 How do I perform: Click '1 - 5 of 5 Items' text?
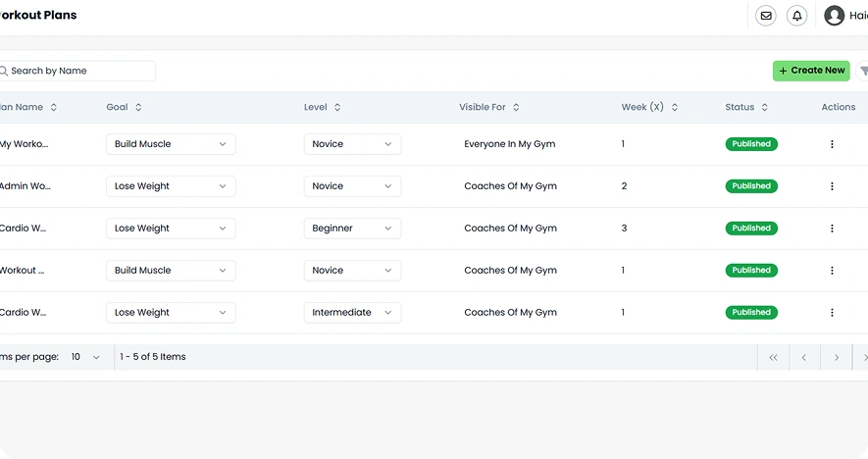(153, 357)
